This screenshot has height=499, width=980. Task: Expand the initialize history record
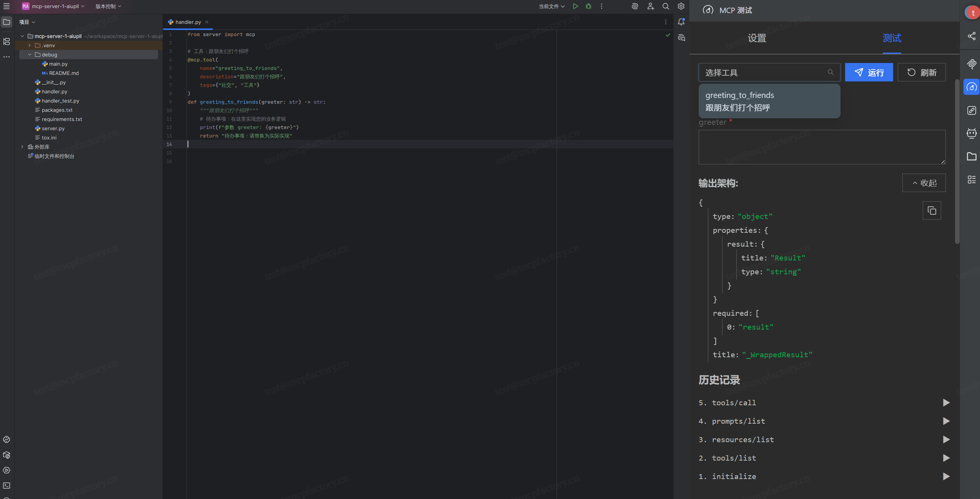click(946, 476)
